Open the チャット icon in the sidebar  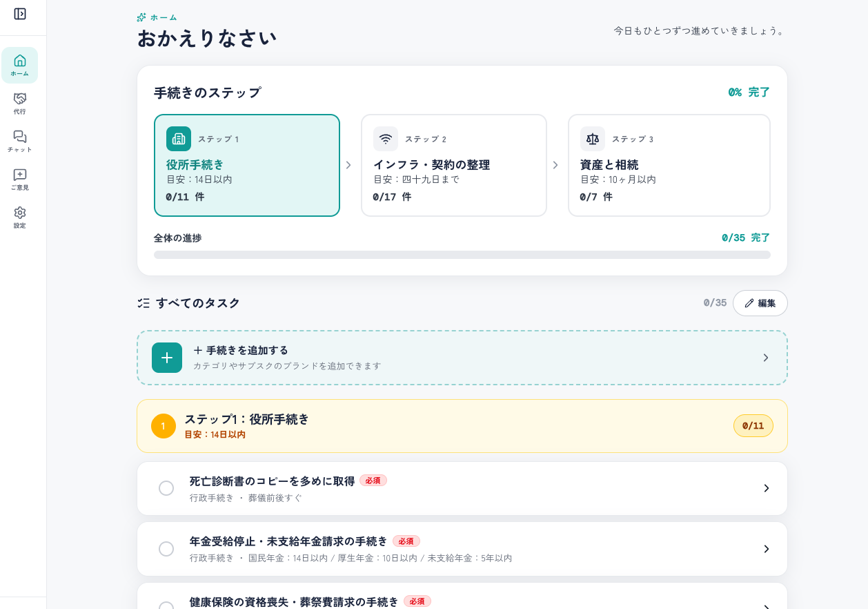[x=19, y=140]
